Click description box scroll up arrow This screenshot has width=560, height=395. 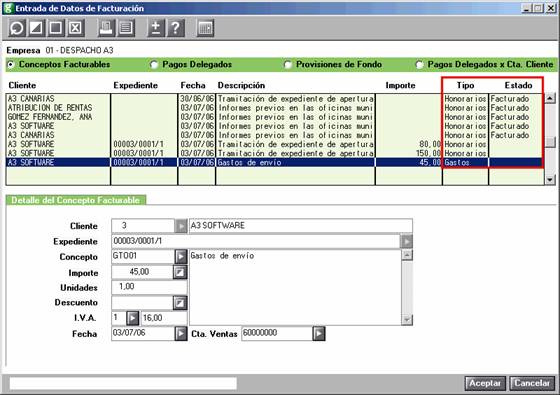[407, 255]
